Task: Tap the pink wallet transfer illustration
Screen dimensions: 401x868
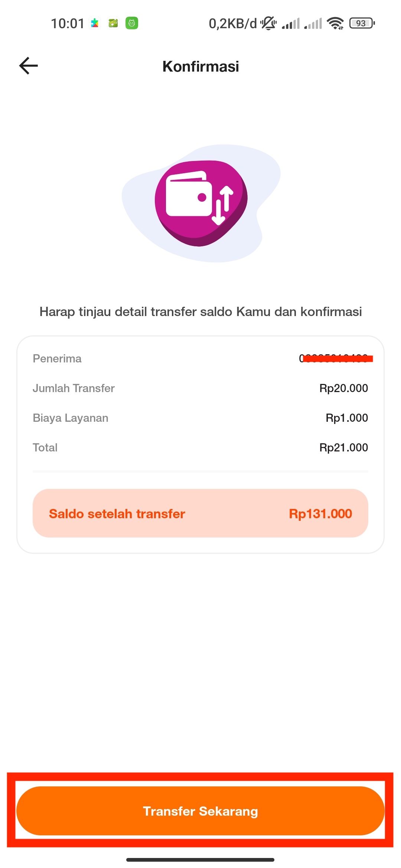Action: pyautogui.click(x=201, y=203)
